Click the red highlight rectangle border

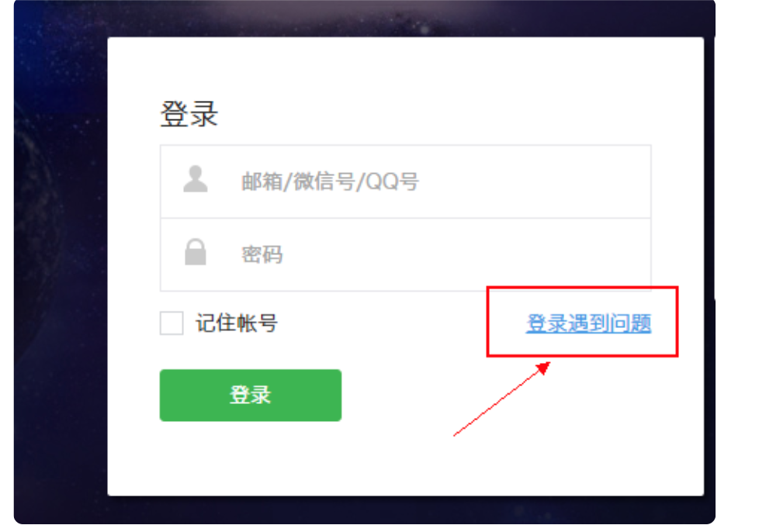(582, 288)
